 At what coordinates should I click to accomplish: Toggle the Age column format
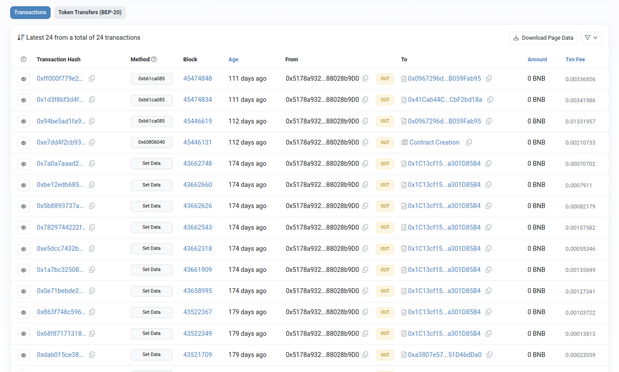point(233,59)
